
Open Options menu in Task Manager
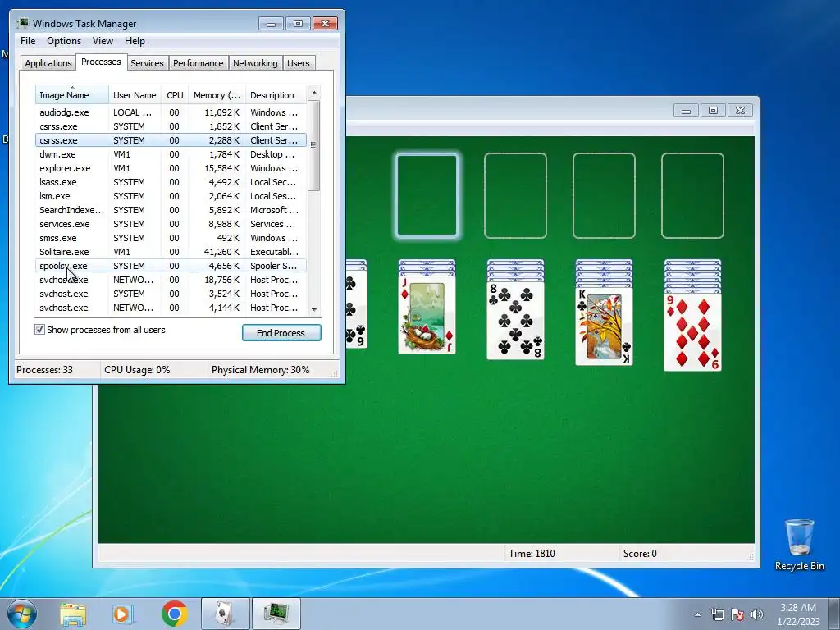pos(64,41)
